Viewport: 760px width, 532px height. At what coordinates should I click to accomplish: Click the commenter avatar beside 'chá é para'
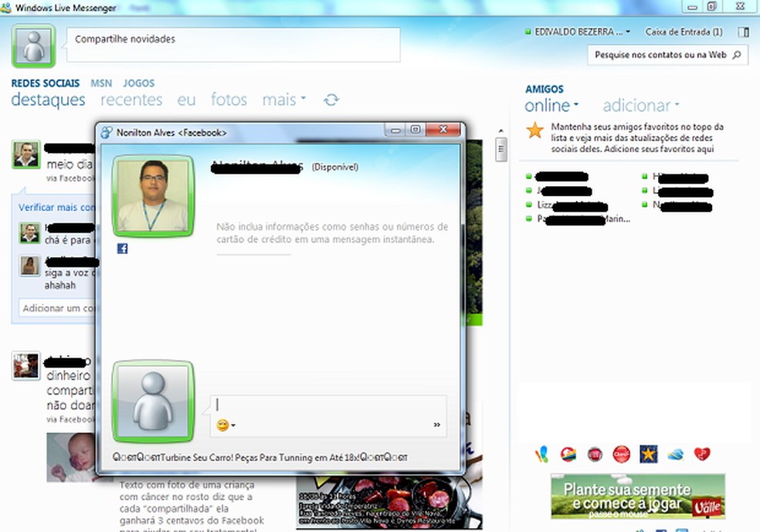[29, 233]
